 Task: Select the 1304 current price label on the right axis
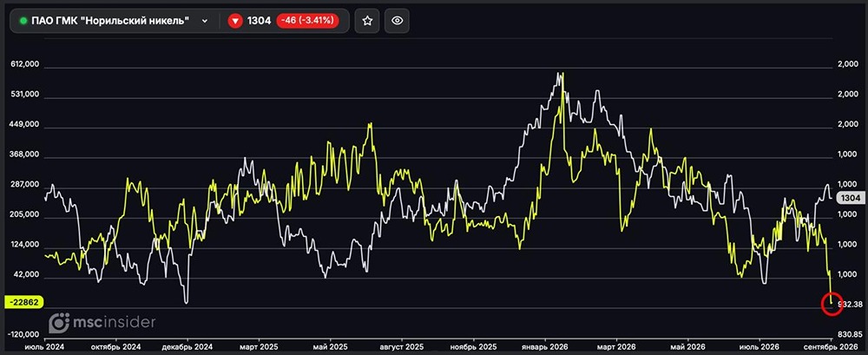coord(850,198)
